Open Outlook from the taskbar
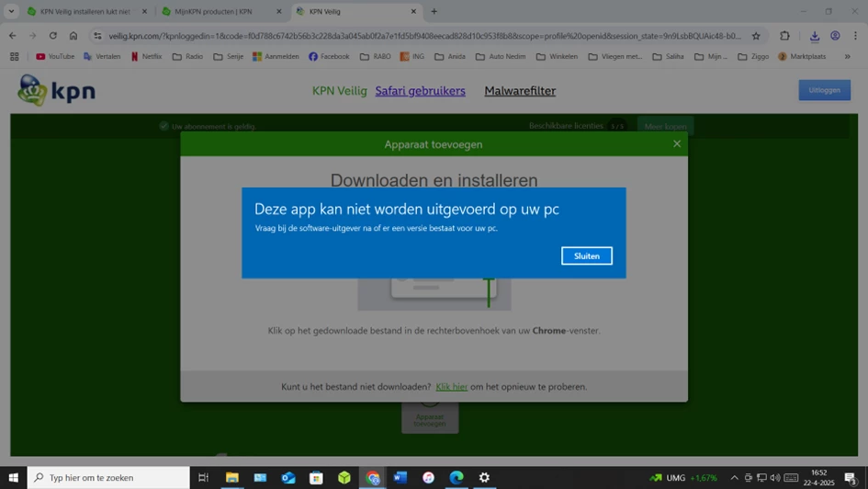 [x=287, y=477]
